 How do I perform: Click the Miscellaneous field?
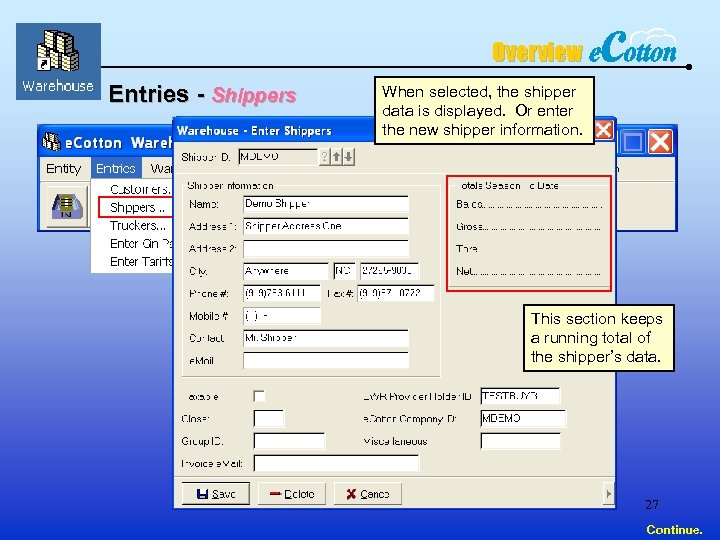[520, 441]
